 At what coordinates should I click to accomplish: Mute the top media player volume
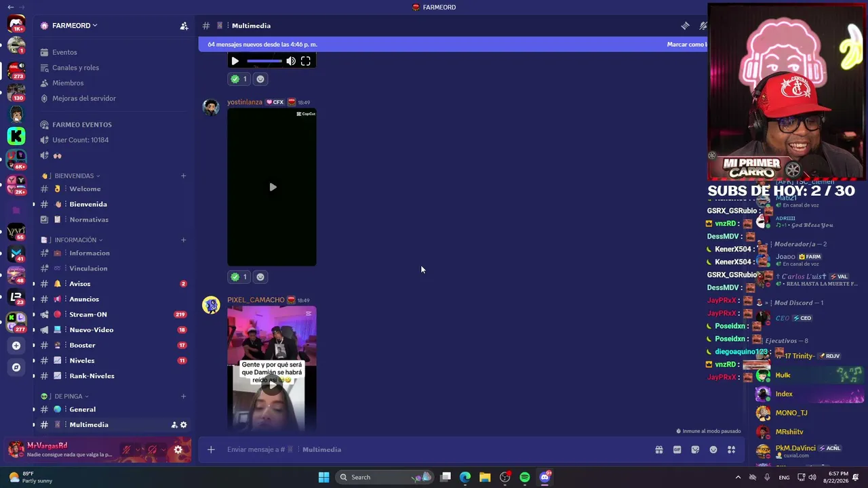pyautogui.click(x=291, y=61)
